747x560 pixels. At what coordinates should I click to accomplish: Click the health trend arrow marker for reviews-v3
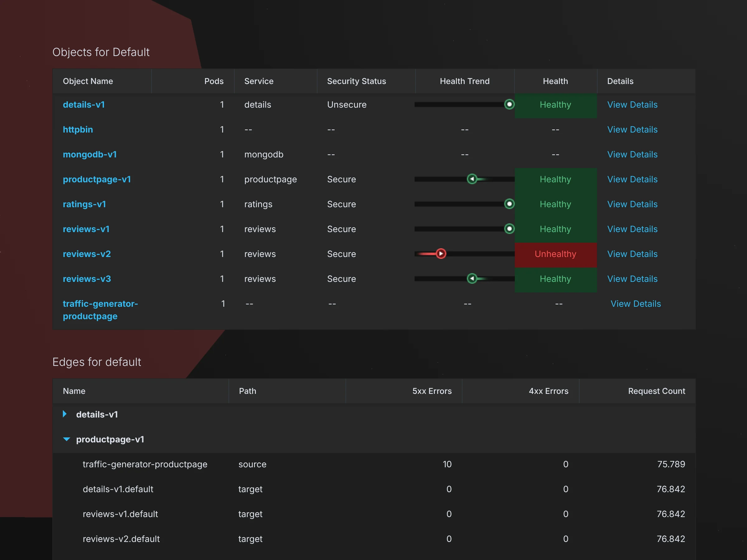pos(472,278)
